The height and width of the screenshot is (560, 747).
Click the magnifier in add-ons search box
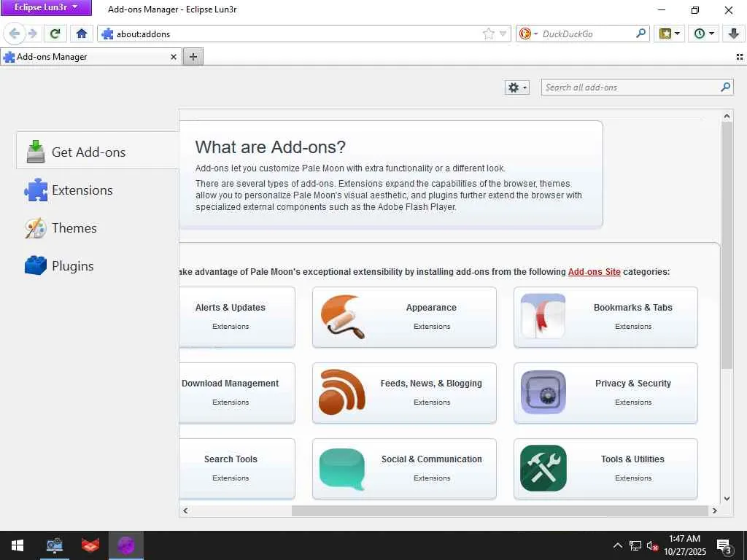(725, 87)
